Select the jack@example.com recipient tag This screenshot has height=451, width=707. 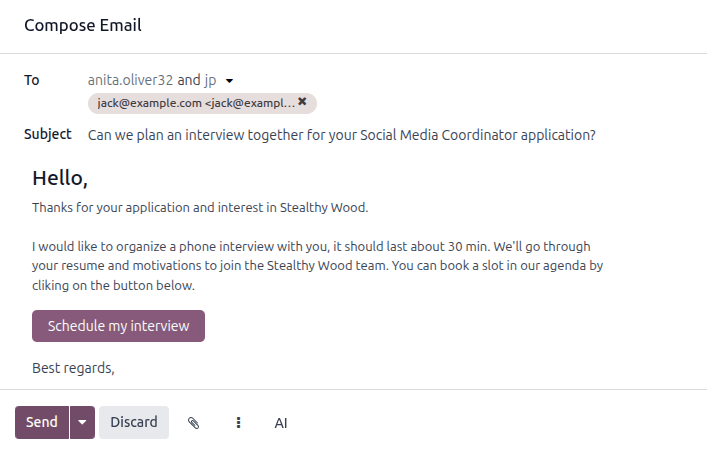click(x=195, y=103)
